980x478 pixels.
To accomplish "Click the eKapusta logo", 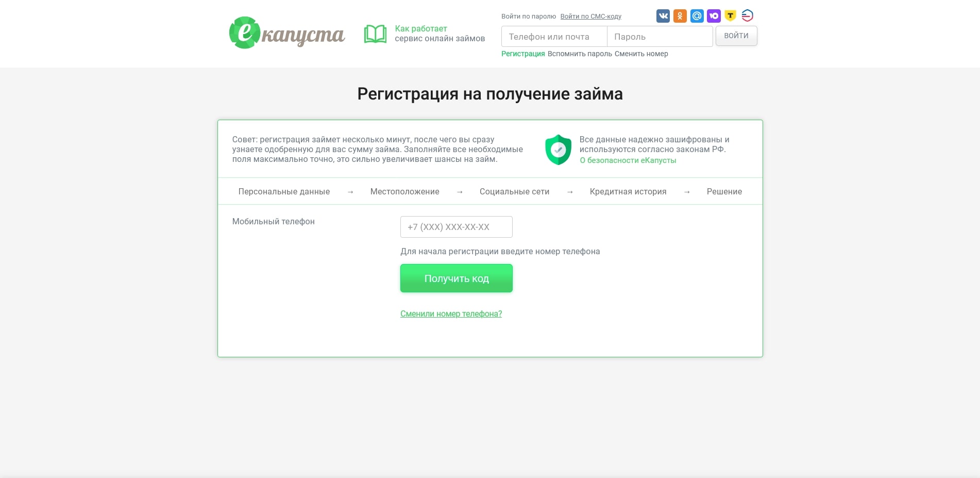I will [287, 33].
